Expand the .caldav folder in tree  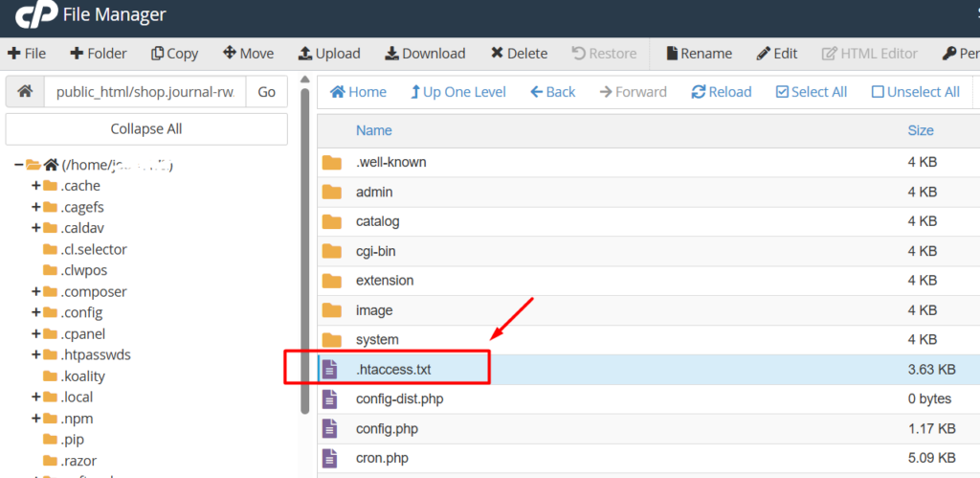coord(35,228)
